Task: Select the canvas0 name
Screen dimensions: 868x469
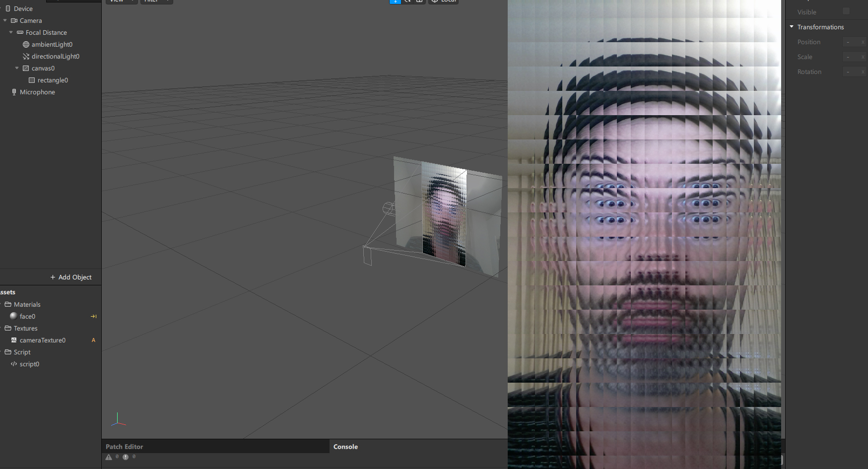Action: 43,68
